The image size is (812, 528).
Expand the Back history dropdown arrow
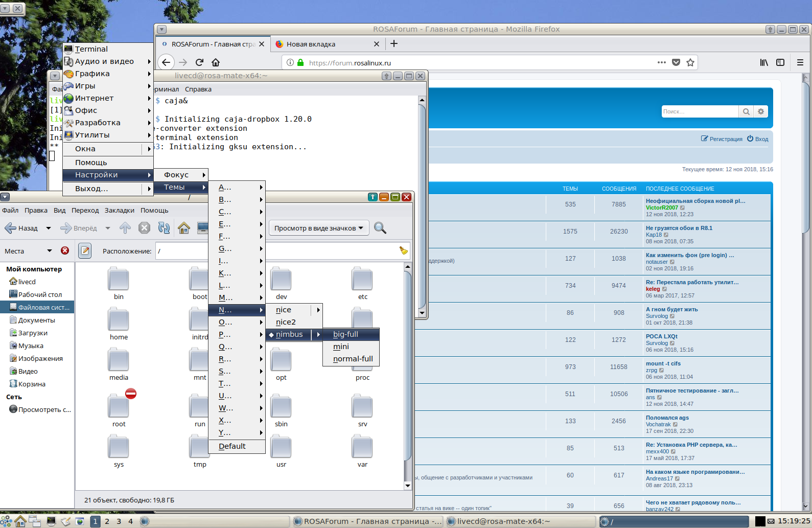click(49, 228)
